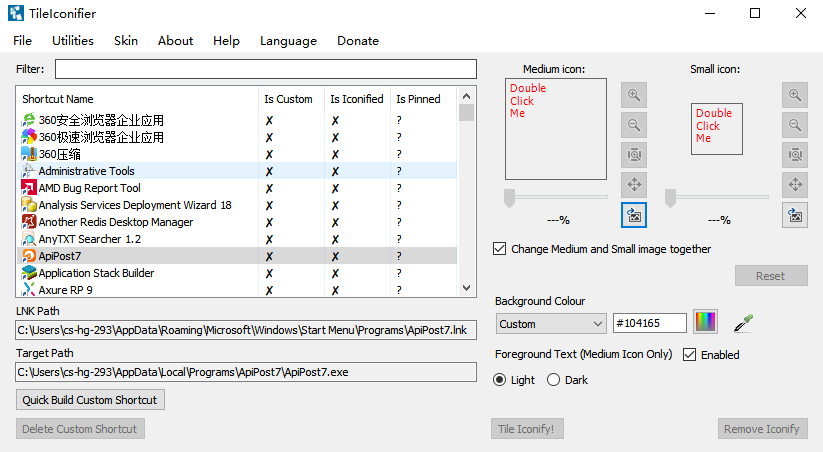Click the Medium icon preview box
The width and height of the screenshot is (823, 452).
click(556, 129)
